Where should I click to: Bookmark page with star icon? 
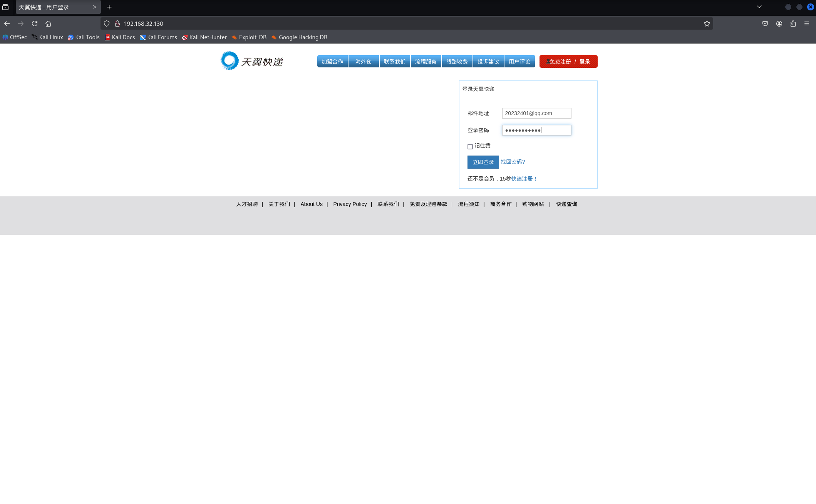point(707,23)
